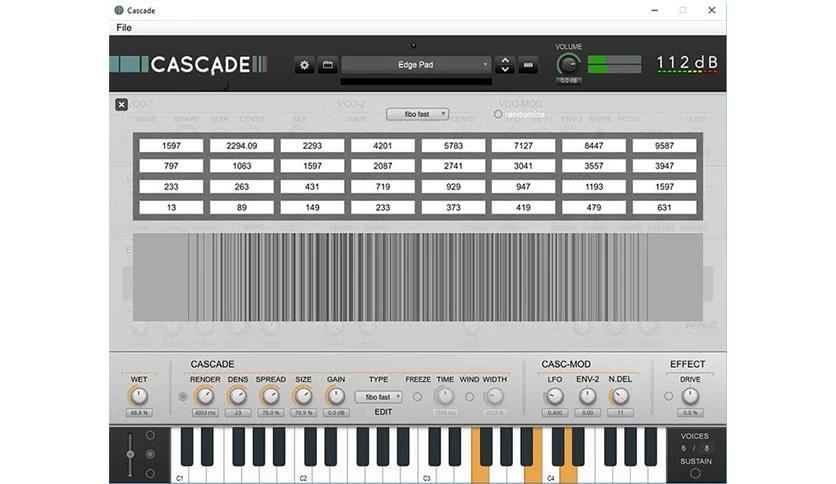Image resolution: width=836 pixels, height=484 pixels.
Task: Toggle the DRIVE effect power button
Action: [669, 396]
